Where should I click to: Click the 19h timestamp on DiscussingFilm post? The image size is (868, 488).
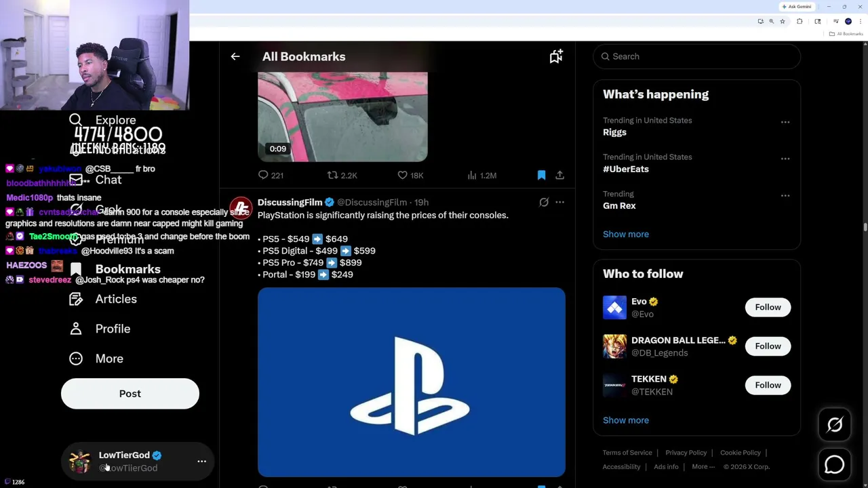pyautogui.click(x=421, y=202)
